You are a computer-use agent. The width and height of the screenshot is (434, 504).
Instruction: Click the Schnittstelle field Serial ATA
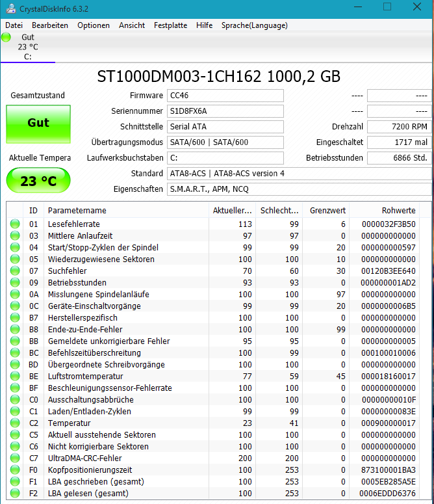click(x=225, y=127)
